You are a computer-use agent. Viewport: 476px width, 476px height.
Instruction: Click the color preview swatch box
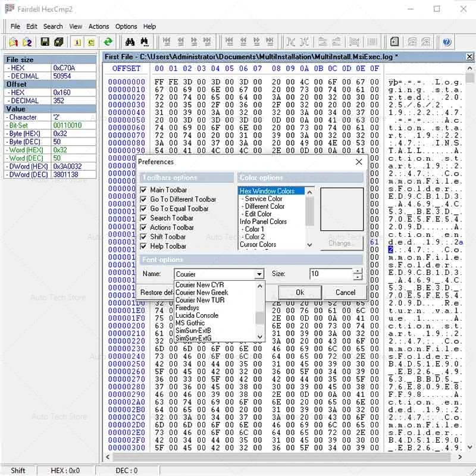pyautogui.click(x=342, y=209)
